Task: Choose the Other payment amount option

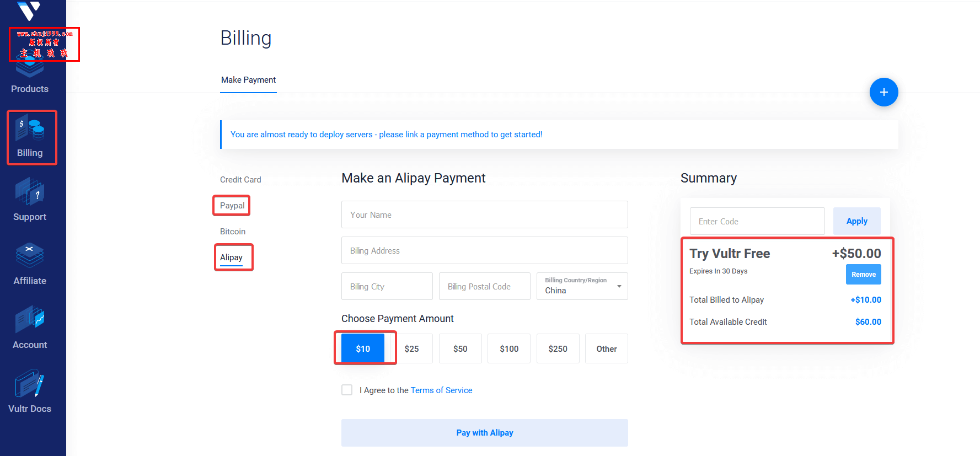Action: 606,348
